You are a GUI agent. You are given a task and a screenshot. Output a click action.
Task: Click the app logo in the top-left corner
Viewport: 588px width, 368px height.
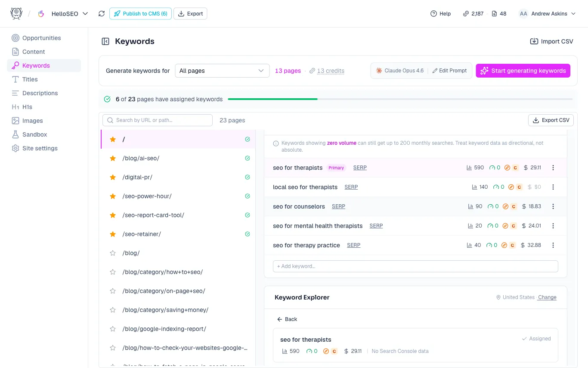coord(16,13)
